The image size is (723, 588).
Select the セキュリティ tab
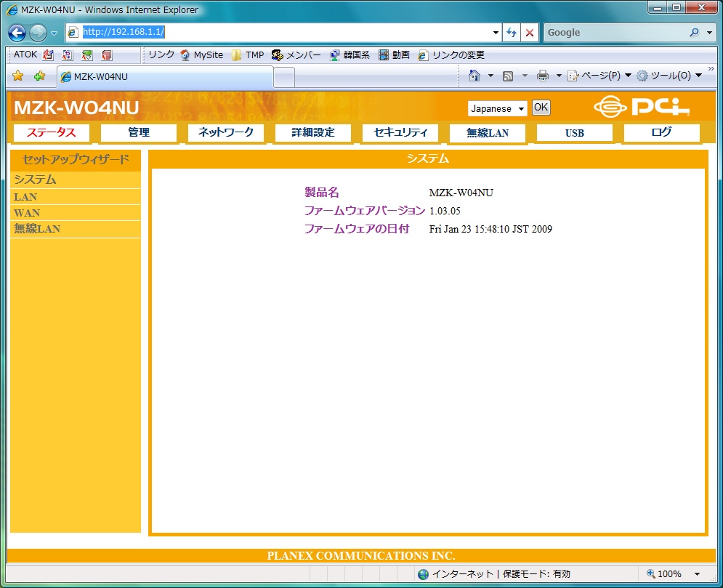coord(400,133)
